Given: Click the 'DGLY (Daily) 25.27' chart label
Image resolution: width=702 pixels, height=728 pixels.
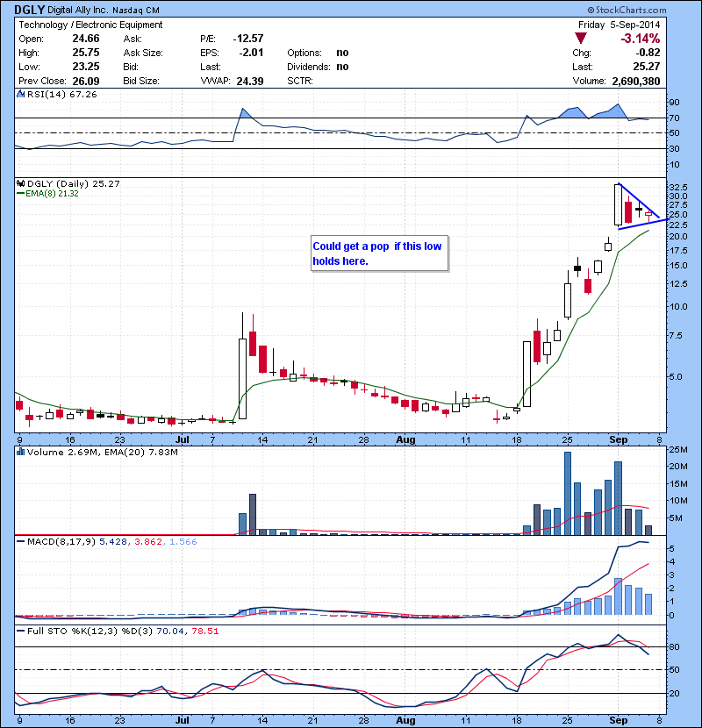Looking at the screenshot, I should point(74,184).
